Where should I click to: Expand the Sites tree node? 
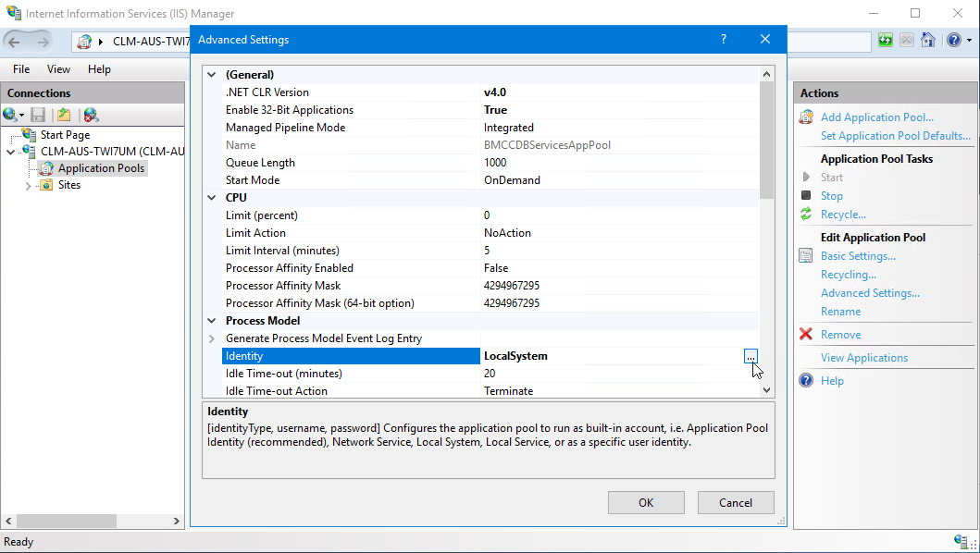pos(28,186)
